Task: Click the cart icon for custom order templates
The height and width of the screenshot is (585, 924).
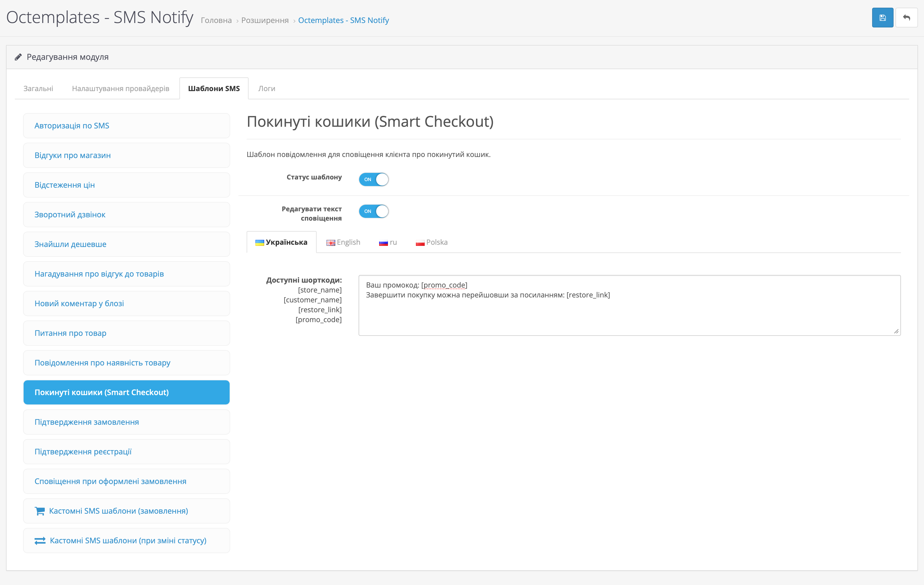Action: [40, 511]
